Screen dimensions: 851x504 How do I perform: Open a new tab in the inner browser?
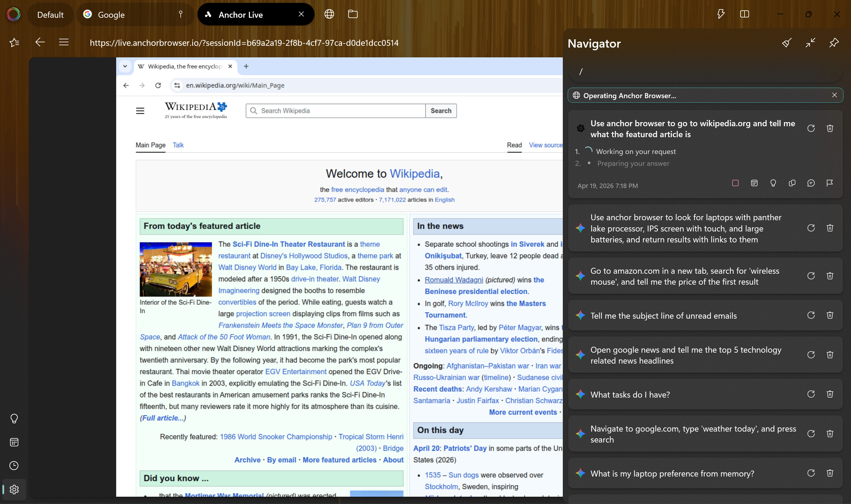[x=246, y=66]
